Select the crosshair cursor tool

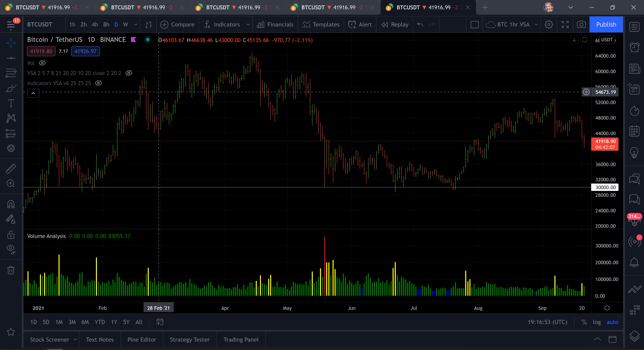point(11,43)
